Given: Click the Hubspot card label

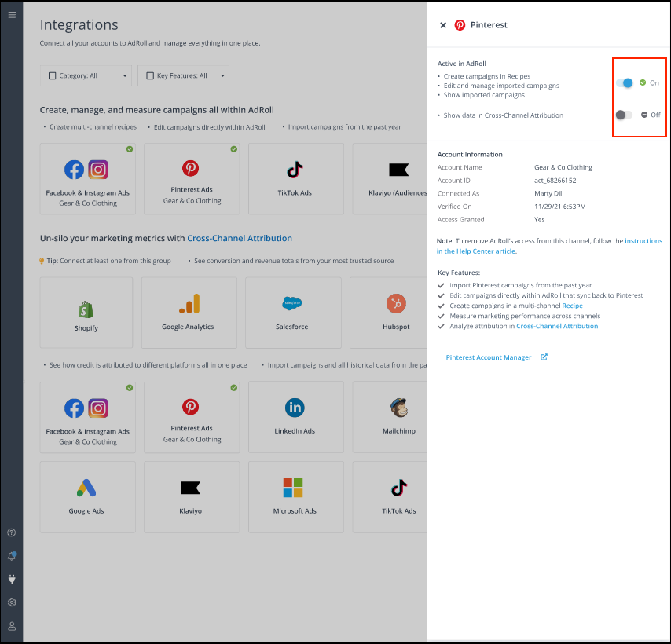Looking at the screenshot, I should [x=396, y=327].
